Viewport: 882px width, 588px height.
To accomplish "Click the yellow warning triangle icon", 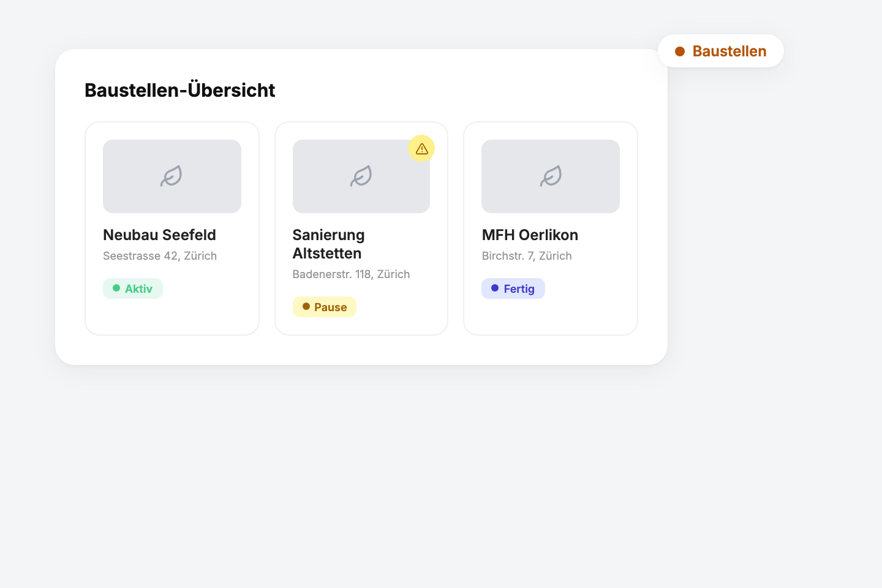I will click(421, 149).
